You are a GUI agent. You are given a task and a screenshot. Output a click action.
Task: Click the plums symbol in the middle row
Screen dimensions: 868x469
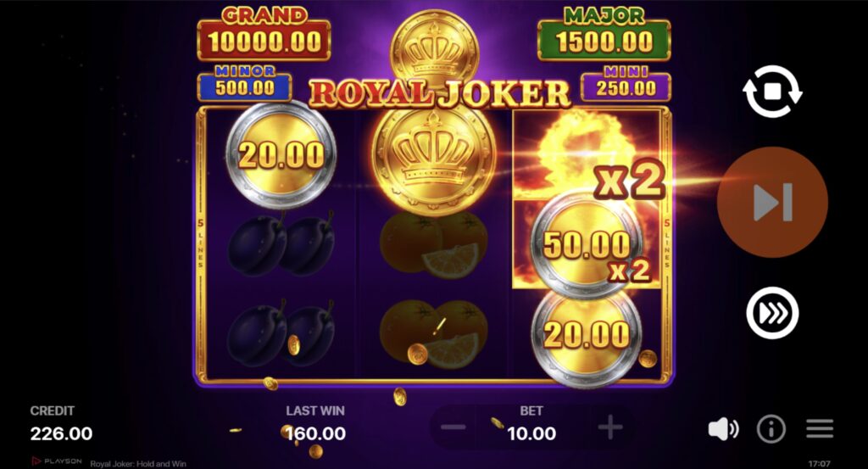[281, 243]
